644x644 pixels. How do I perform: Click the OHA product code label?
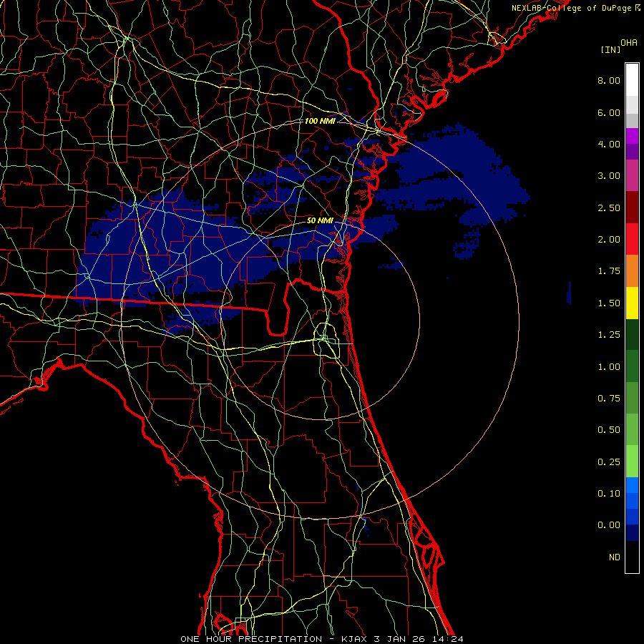pos(629,43)
